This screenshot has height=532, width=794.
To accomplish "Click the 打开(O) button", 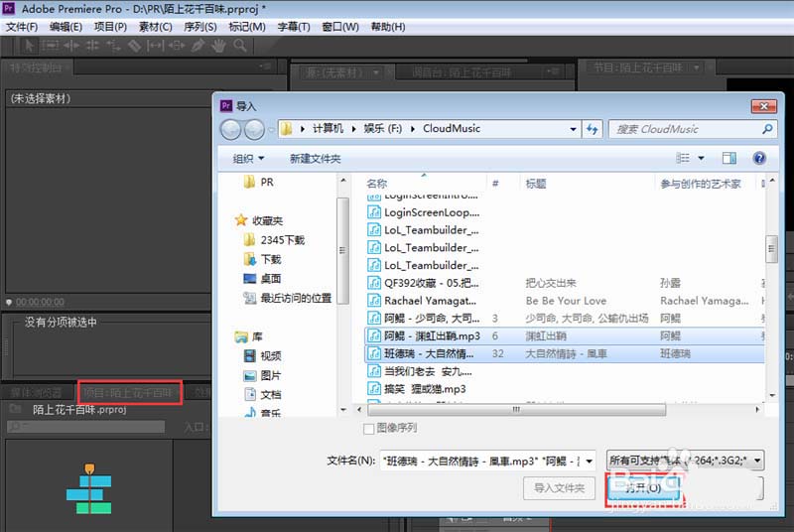I will (643, 488).
